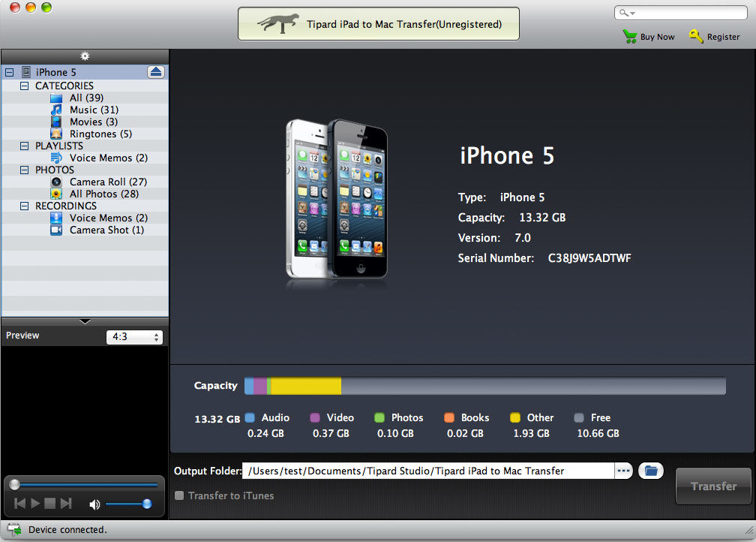756x542 pixels.
Task: Open output folder with blue folder icon
Action: (651, 471)
